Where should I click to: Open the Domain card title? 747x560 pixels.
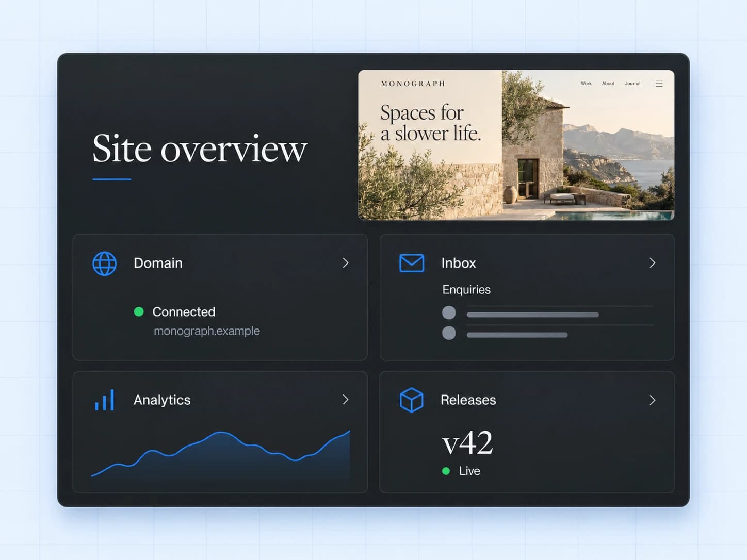[158, 263]
